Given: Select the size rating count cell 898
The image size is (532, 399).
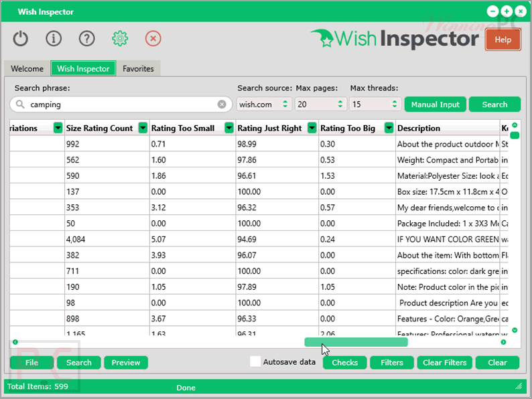Looking at the screenshot, I should 107,319.
